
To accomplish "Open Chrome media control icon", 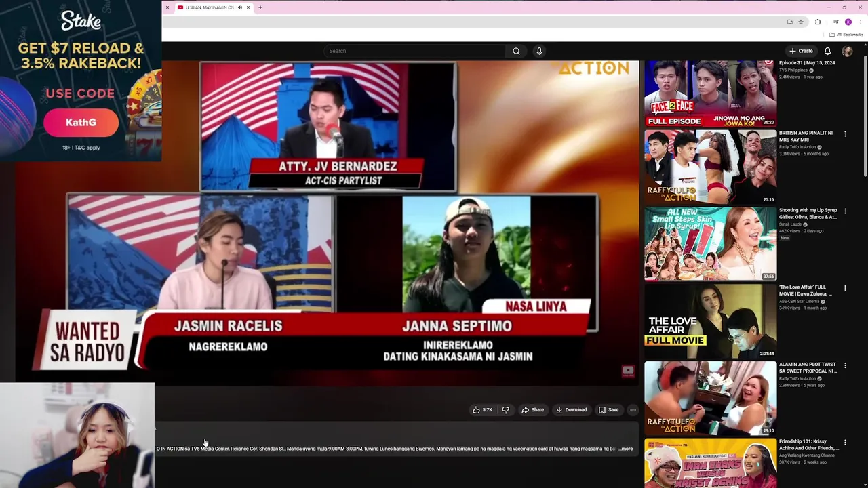I will point(835,22).
